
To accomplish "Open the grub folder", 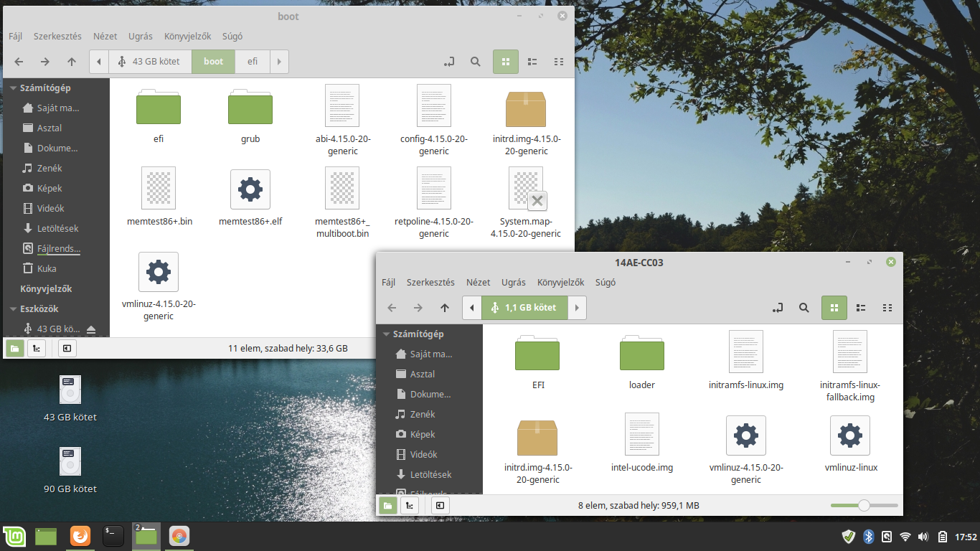I will pyautogui.click(x=250, y=116).
